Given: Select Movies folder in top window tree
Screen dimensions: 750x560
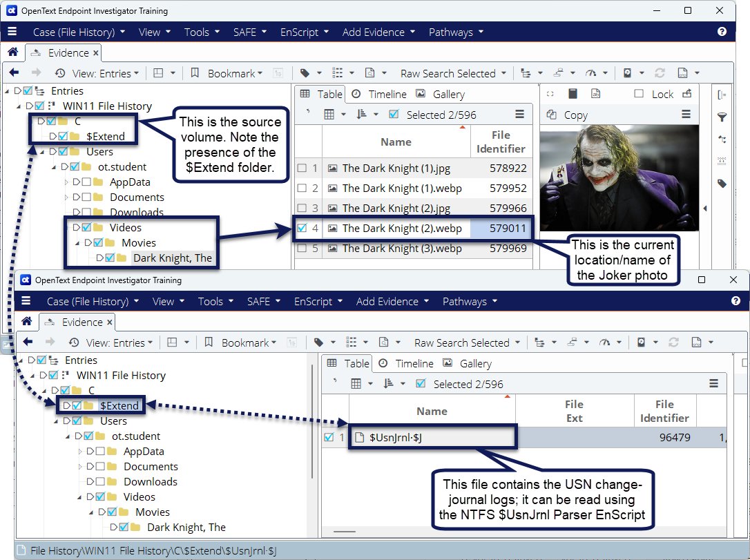Looking at the screenshot, I should click(139, 242).
